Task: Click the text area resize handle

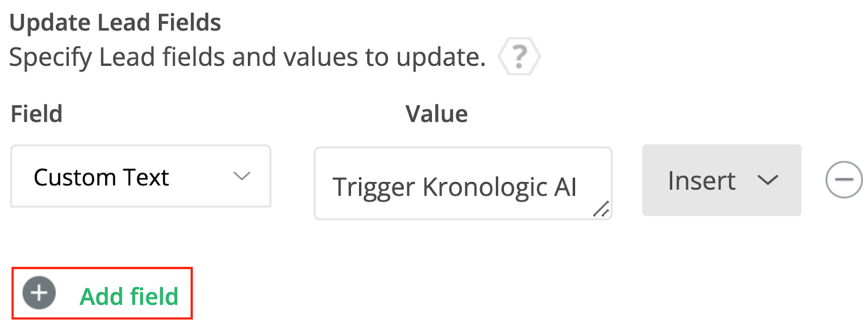Action: click(x=601, y=209)
